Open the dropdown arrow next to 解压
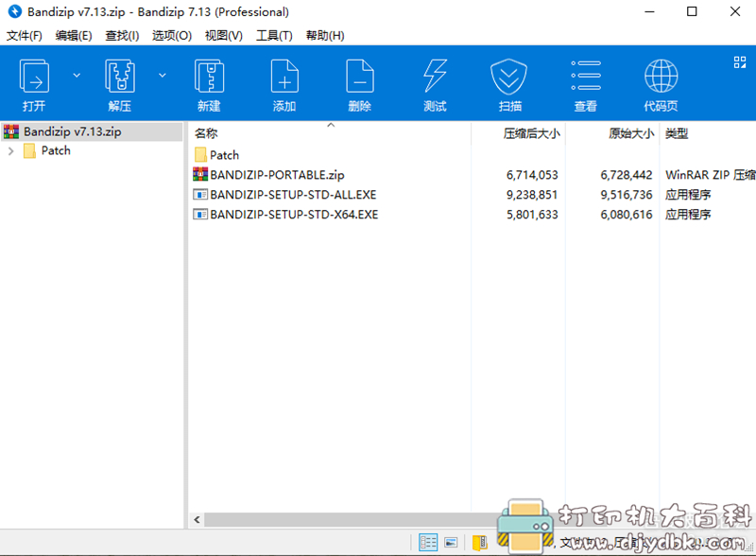 coord(163,76)
